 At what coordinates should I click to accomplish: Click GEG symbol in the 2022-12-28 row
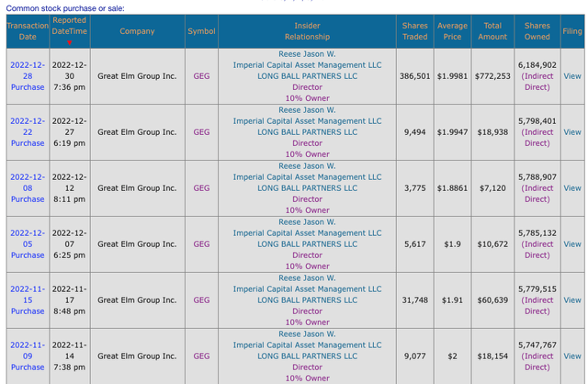pos(201,76)
